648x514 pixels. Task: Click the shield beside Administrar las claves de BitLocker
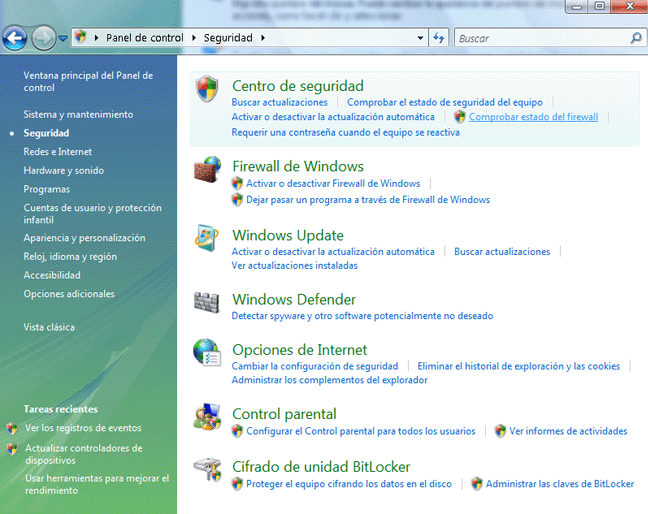pos(476,483)
